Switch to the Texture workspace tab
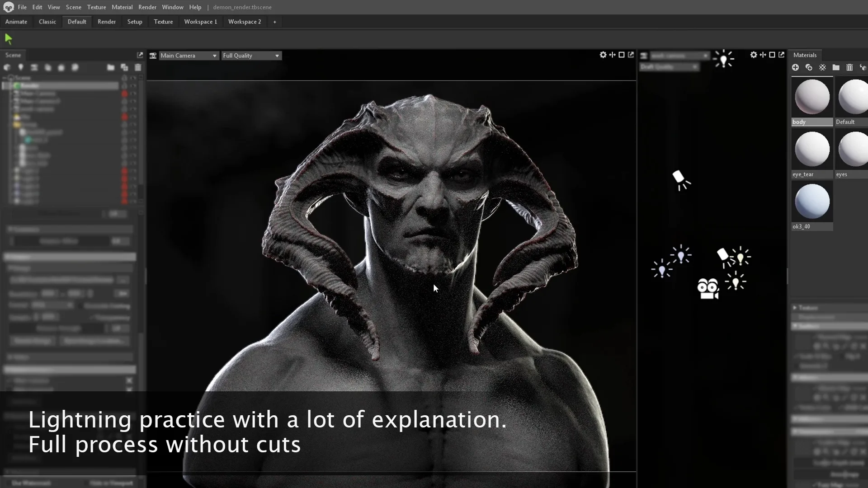Screen dimensions: 868x488 [163, 21]
